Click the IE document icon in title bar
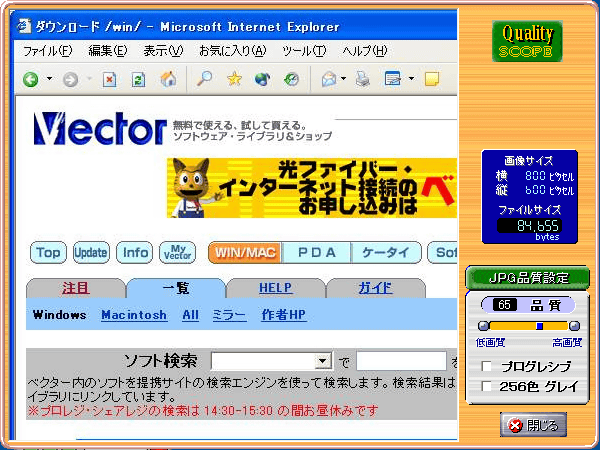Screen dimensions: 600x450 [x=24, y=26]
